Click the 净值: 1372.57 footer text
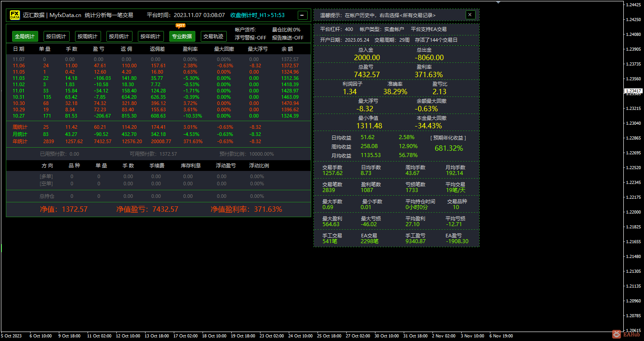Image resolution: width=644 pixels, height=341 pixels. (x=64, y=209)
